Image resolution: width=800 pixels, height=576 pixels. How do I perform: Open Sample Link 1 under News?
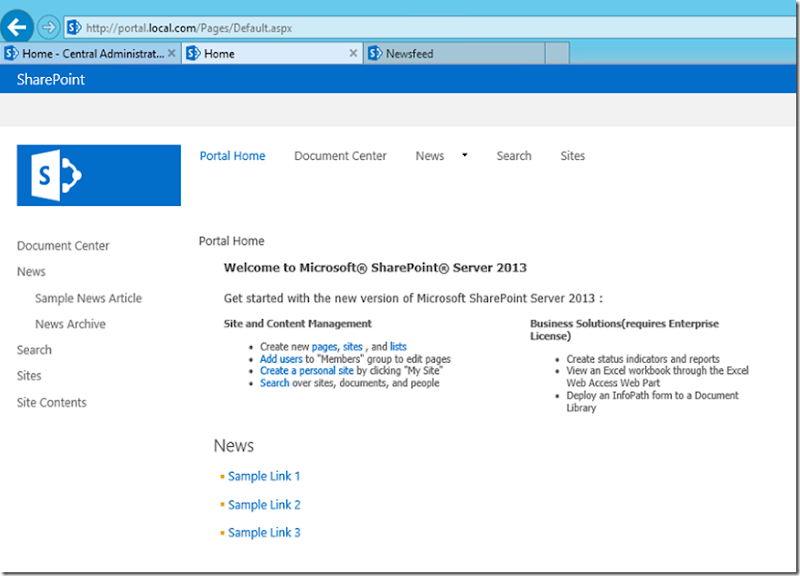tap(264, 476)
